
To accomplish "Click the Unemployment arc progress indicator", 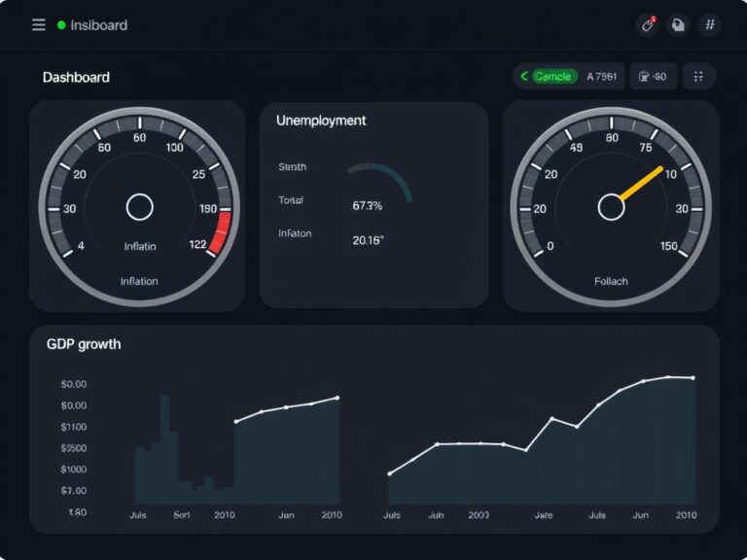I will (x=379, y=182).
